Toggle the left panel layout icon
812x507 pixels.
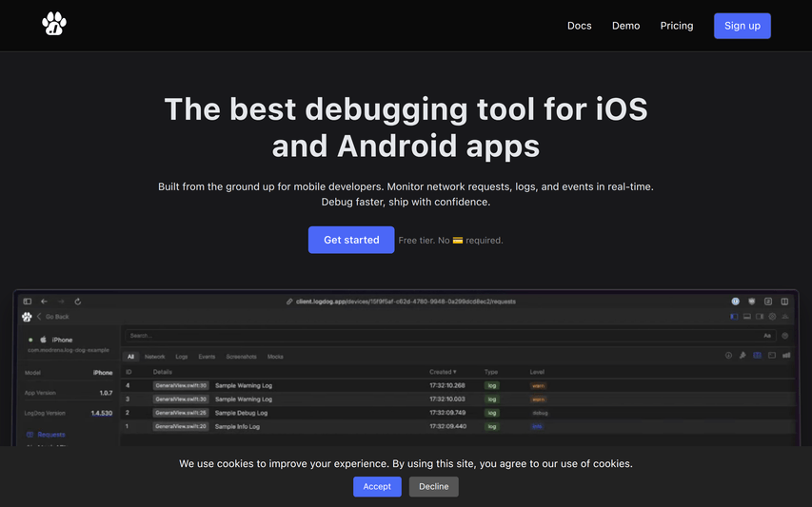734,317
